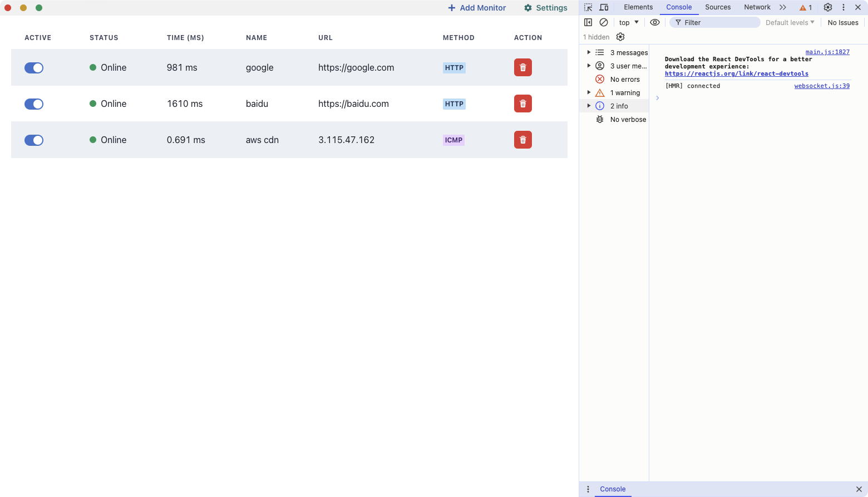Switch to Console tab
Image resolution: width=868 pixels, height=497 pixels.
pos(679,7)
